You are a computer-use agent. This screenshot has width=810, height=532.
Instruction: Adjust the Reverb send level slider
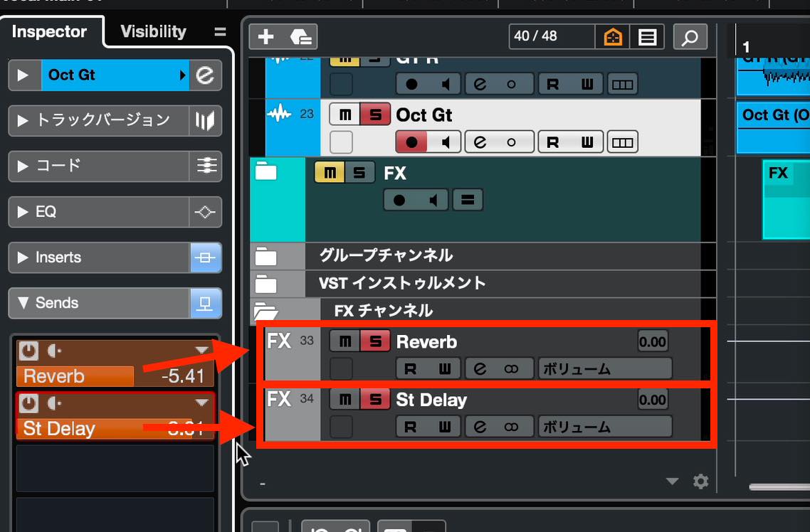coord(115,376)
